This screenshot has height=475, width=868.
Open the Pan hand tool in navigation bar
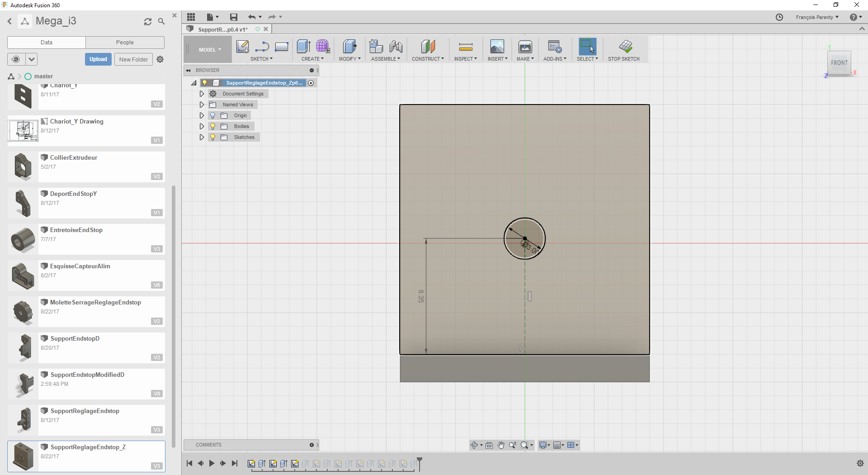click(x=501, y=445)
